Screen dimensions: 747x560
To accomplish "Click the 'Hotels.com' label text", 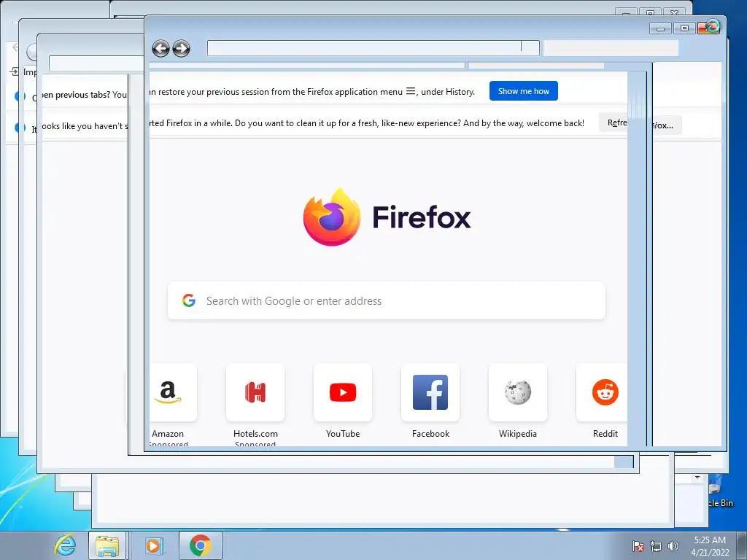I will pyautogui.click(x=255, y=434).
